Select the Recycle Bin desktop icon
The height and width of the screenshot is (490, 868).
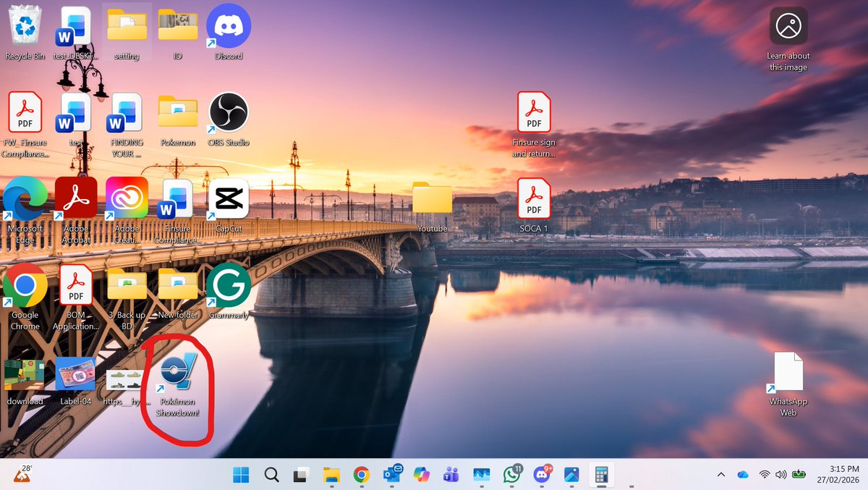(25, 33)
